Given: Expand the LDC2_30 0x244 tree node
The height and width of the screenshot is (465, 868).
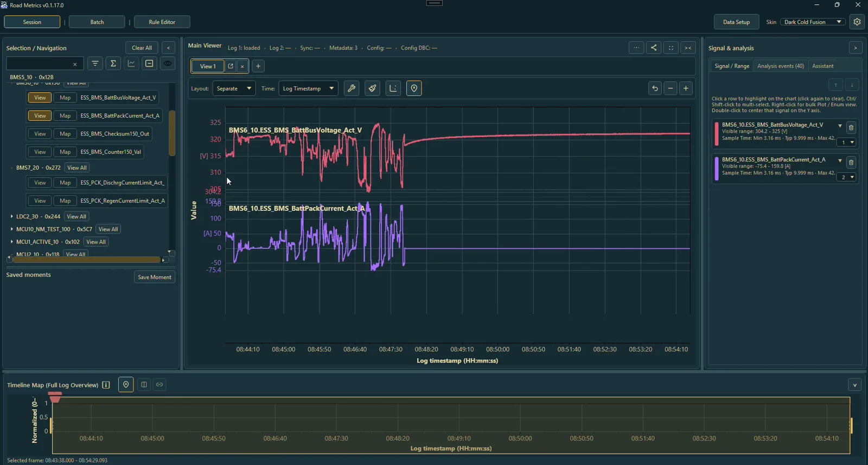Looking at the screenshot, I should pyautogui.click(x=12, y=216).
